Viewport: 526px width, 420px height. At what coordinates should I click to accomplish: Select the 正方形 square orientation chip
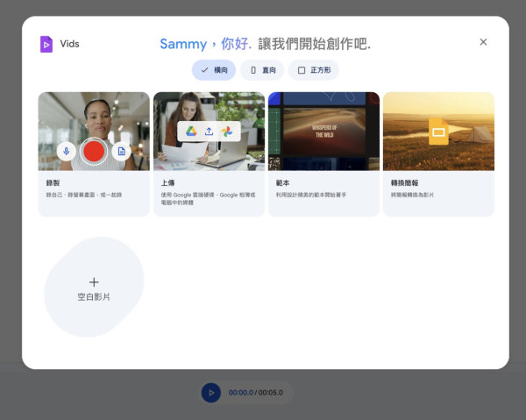pos(314,70)
